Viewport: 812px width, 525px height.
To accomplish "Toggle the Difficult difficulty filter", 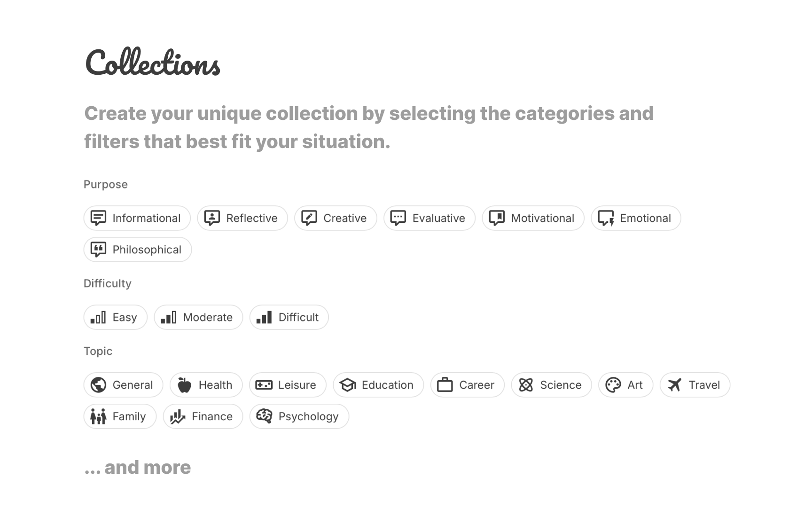I will [x=289, y=317].
